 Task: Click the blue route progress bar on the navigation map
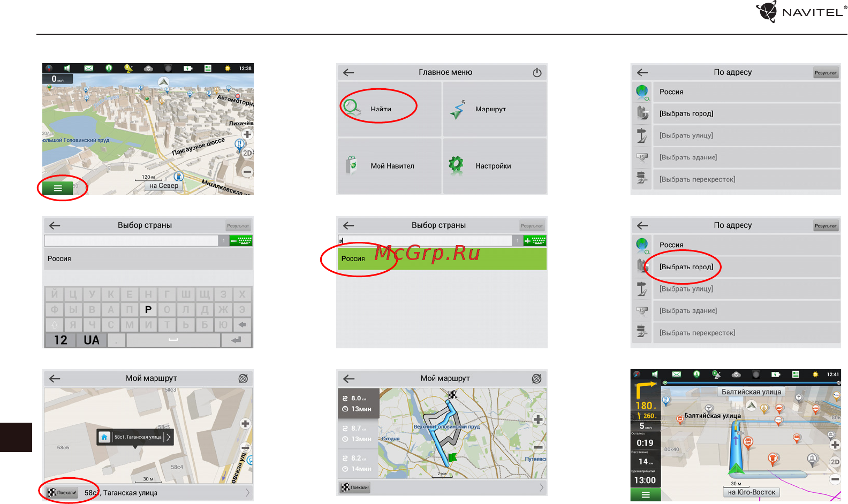[x=751, y=383]
